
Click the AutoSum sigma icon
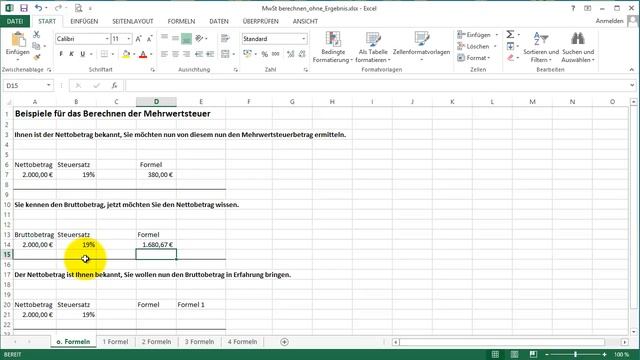(510, 35)
